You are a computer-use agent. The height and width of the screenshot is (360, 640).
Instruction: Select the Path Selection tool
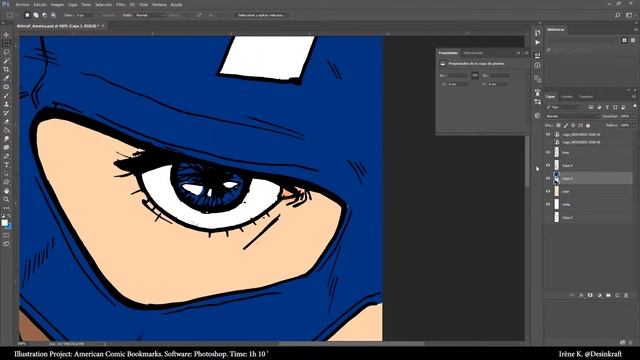[6, 173]
